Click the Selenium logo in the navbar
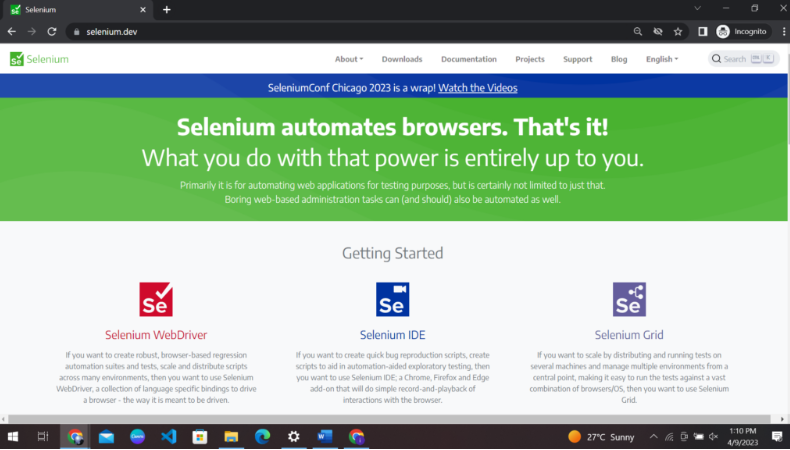790x450 pixels. [x=40, y=59]
